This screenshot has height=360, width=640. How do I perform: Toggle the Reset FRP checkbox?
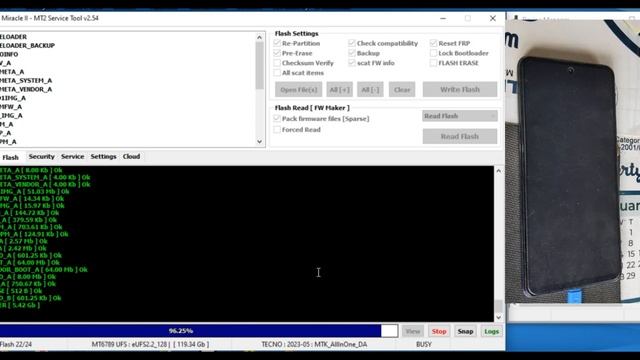point(433,43)
